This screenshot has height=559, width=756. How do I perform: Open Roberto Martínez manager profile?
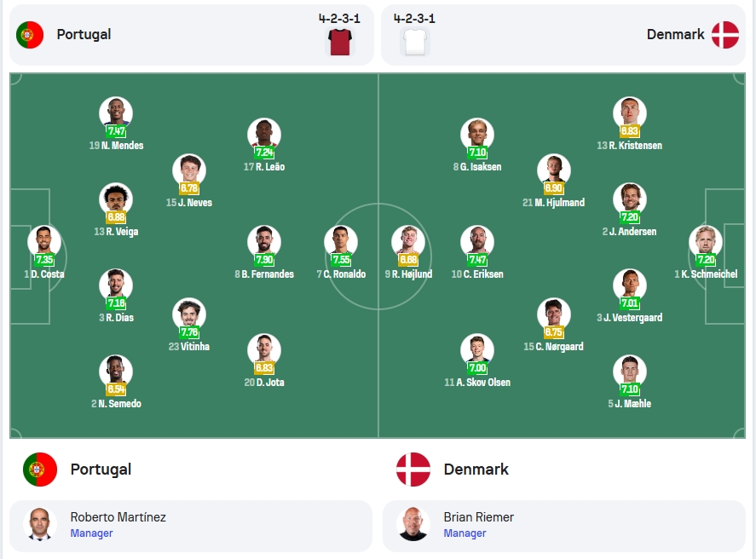pyautogui.click(x=191, y=526)
